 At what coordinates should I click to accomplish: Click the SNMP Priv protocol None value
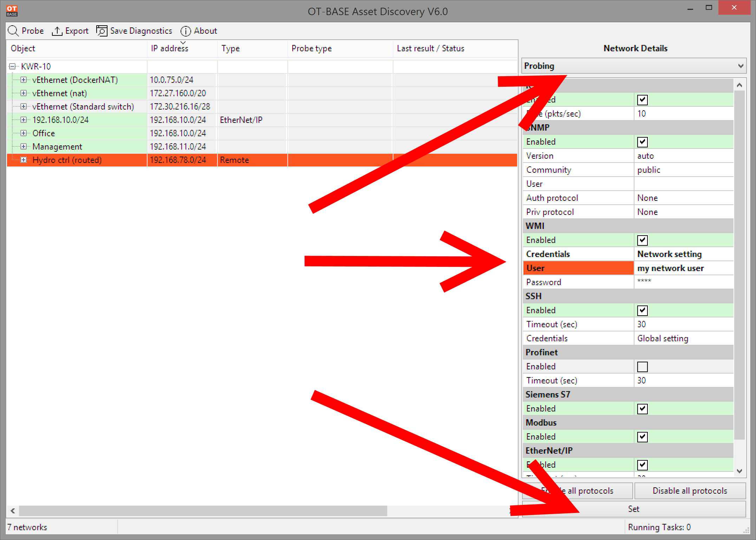[x=684, y=212]
